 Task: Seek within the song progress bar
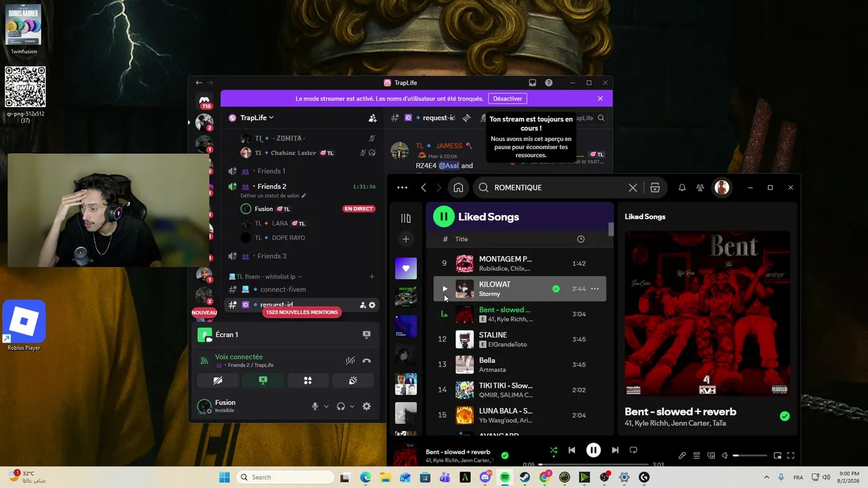click(593, 465)
